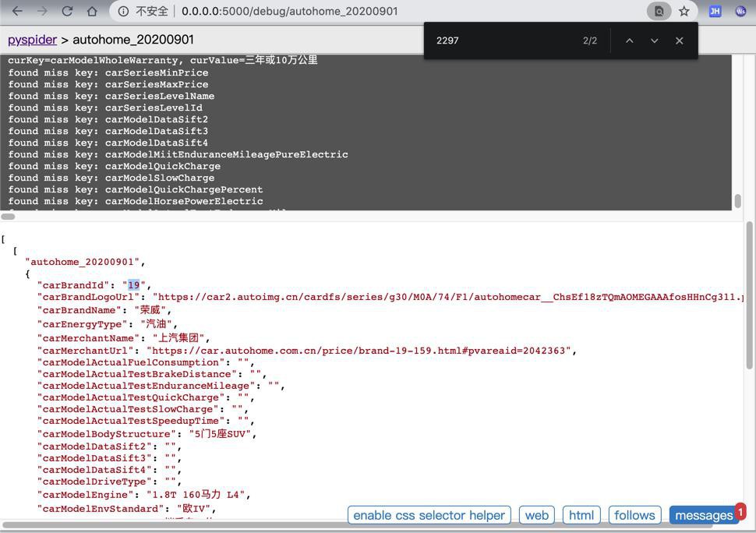Click the enable css selector helper button

pyautogui.click(x=429, y=515)
